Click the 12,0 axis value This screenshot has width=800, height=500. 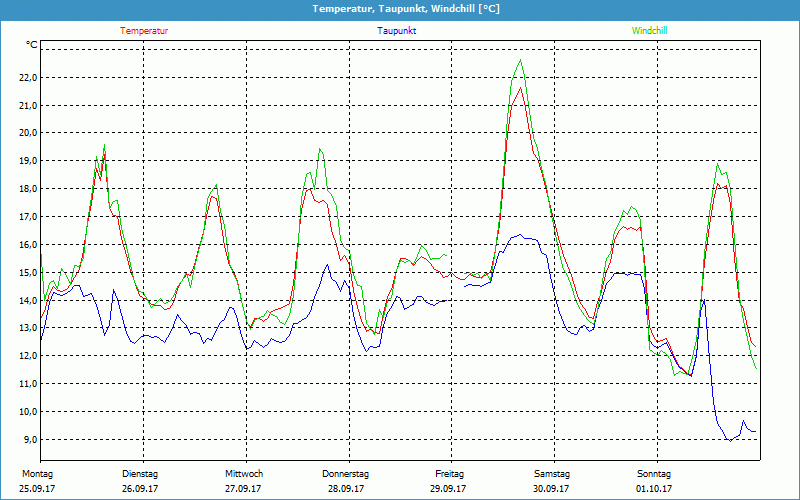tap(28, 356)
